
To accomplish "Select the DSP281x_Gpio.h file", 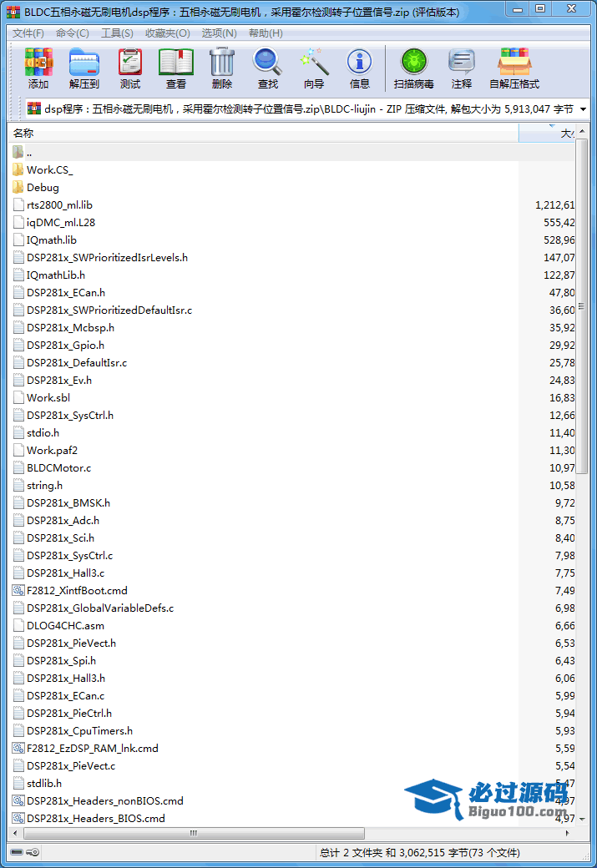I will (65, 346).
